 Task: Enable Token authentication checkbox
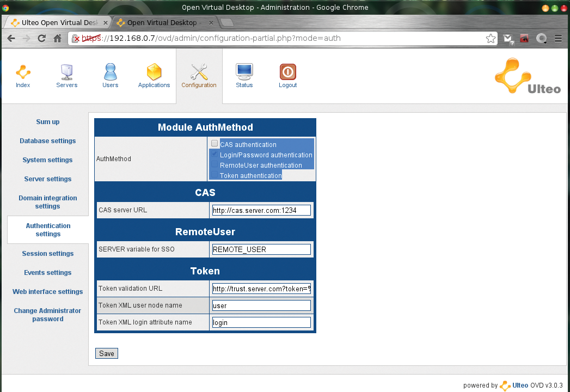point(214,175)
